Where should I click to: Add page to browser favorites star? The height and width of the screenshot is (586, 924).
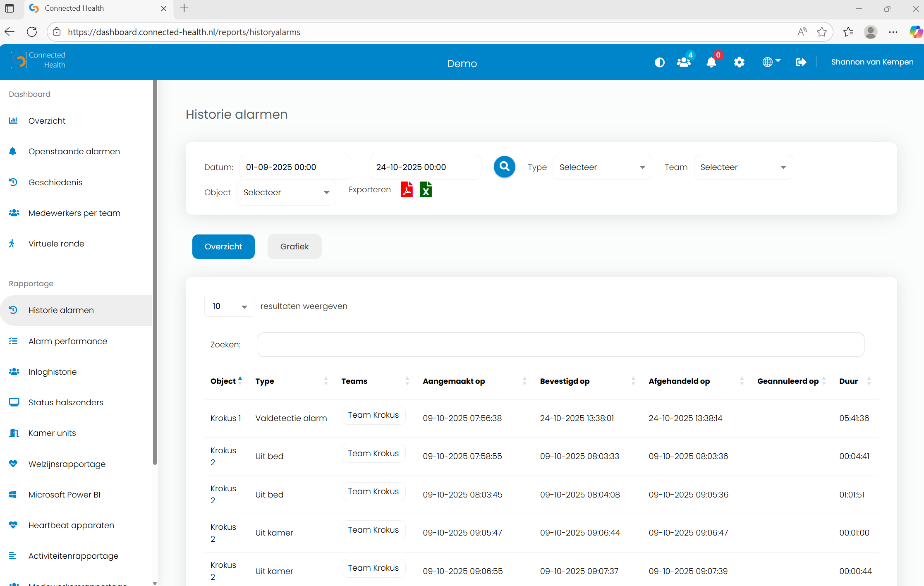822,32
